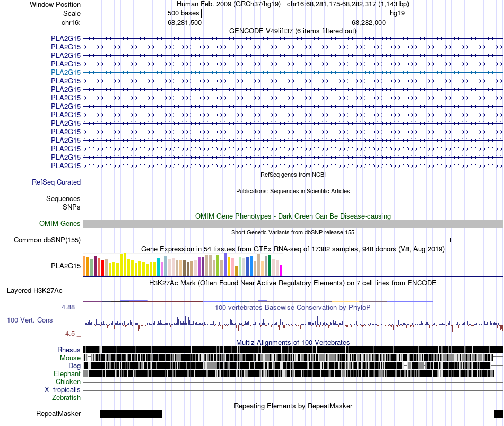The image size is (504, 426).
Task: Click the PLA2G15 label beside GTEx chart
Action: coord(66,266)
